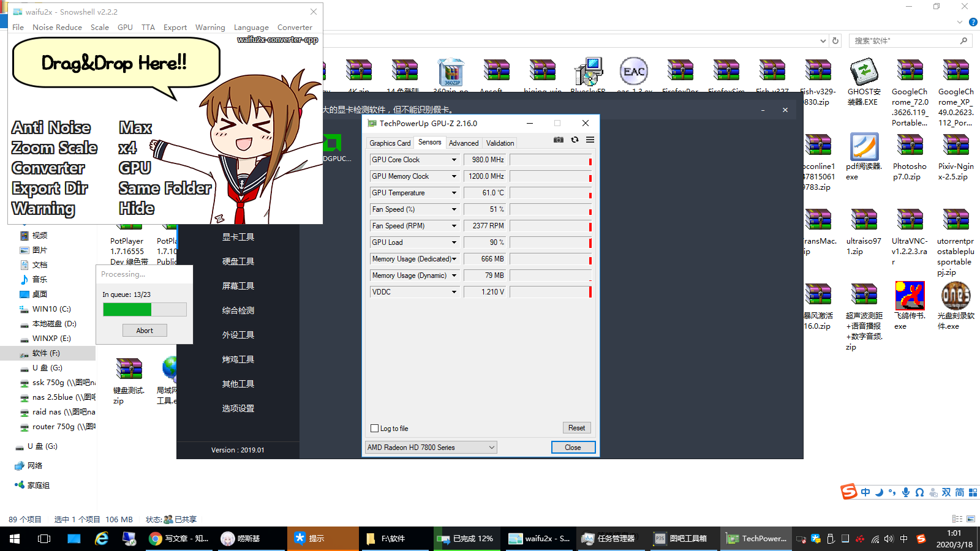Open the VDDC sensor dropdown
This screenshot has height=551, width=980.
(x=454, y=292)
